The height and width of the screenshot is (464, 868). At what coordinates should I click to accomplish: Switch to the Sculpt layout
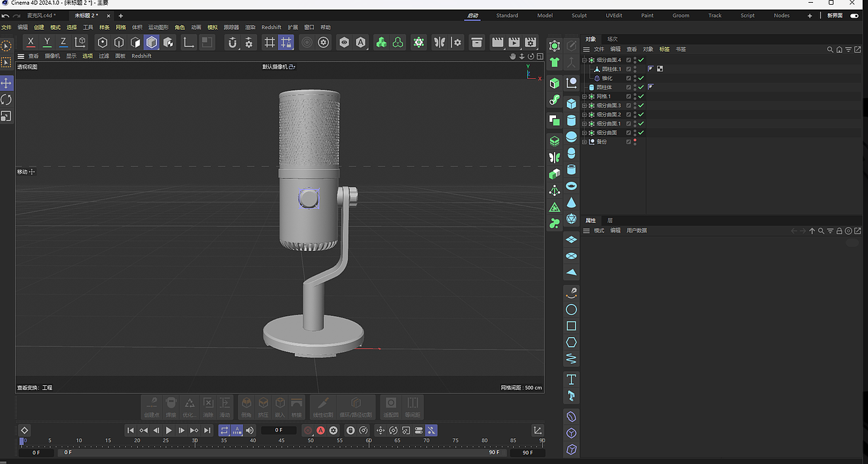579,15
